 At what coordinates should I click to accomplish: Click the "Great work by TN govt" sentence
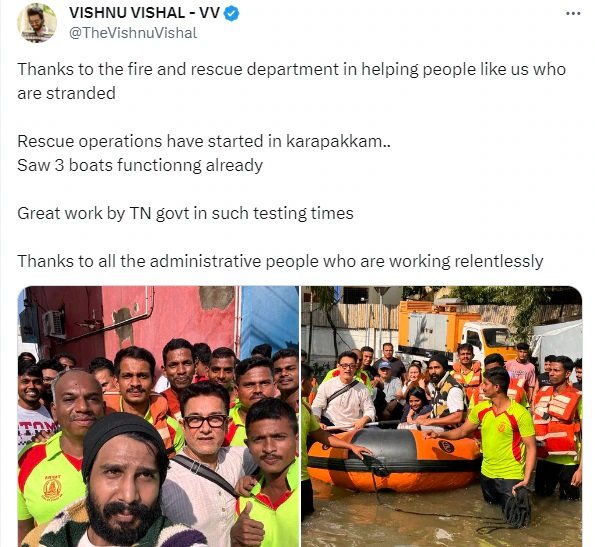185,213
